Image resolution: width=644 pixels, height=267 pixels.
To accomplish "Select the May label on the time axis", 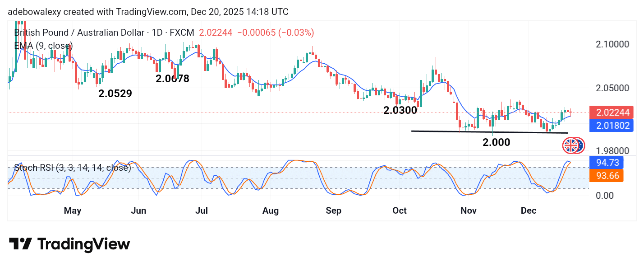I will point(73,211).
